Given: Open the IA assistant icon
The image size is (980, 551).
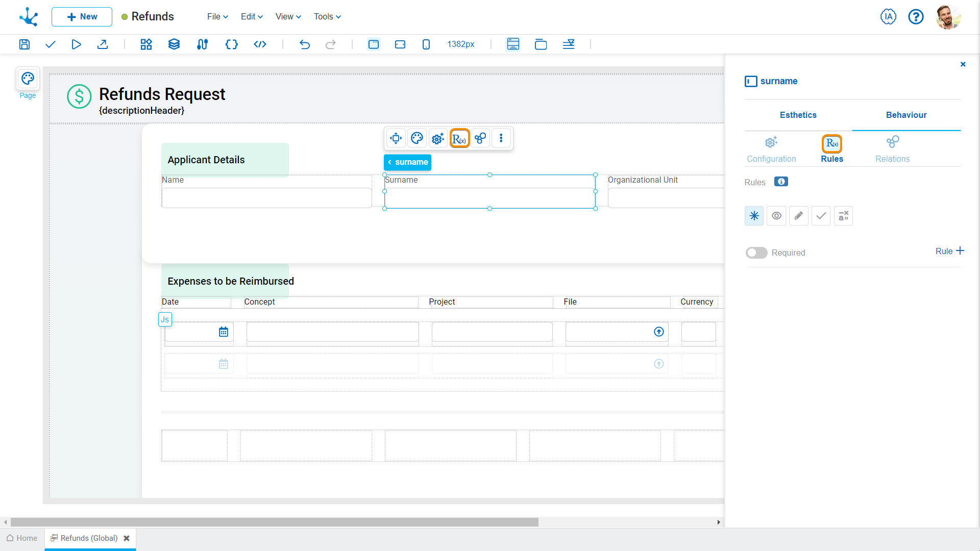Looking at the screenshot, I should click(888, 17).
